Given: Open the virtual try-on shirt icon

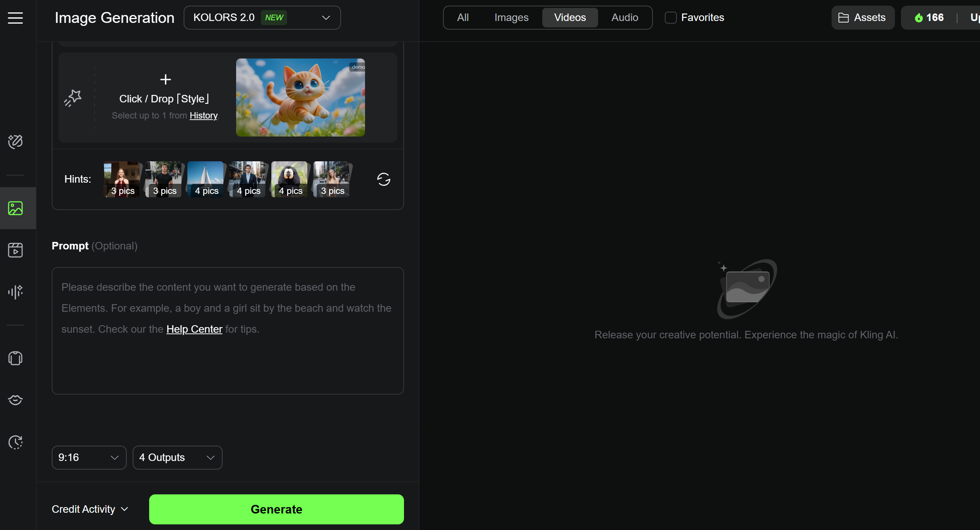Looking at the screenshot, I should [x=15, y=358].
